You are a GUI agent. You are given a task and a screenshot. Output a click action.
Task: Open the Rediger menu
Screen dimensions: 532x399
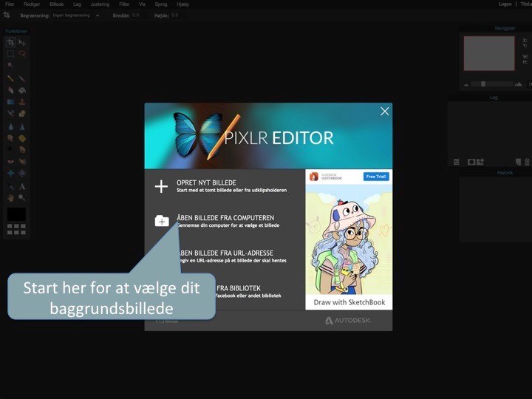coord(32,4)
